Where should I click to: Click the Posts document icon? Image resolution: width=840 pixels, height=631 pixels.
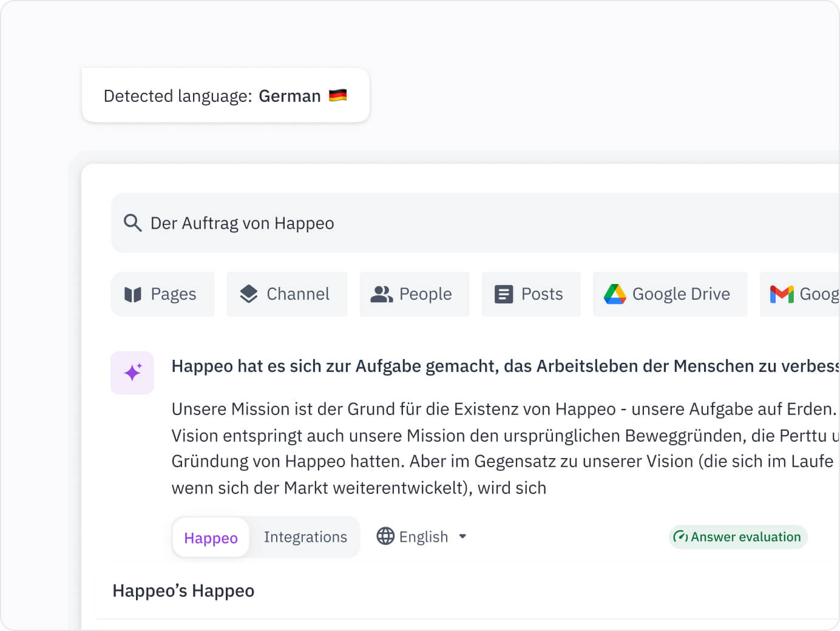(x=504, y=294)
